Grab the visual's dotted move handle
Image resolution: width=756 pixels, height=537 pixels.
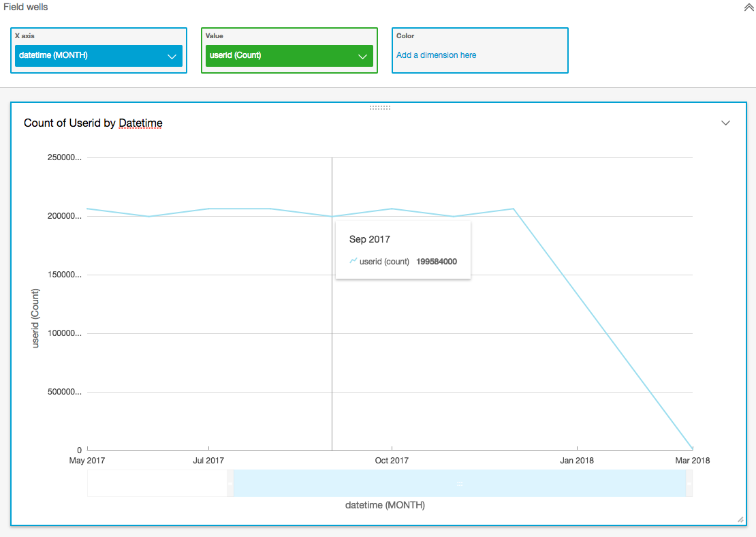click(x=380, y=108)
